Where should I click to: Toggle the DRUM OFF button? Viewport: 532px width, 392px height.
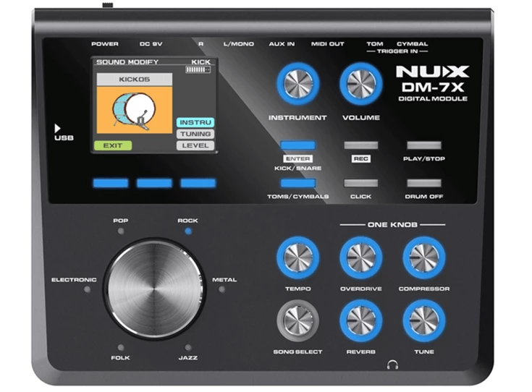[x=424, y=183]
